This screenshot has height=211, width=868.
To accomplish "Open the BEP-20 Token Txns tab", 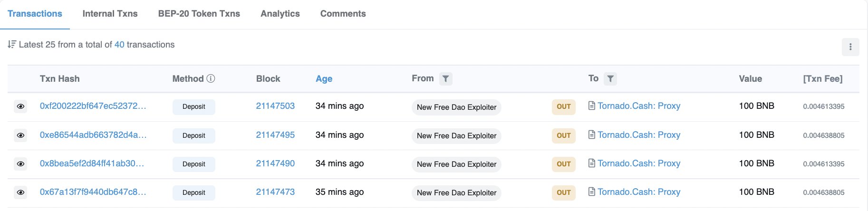I will pos(199,14).
